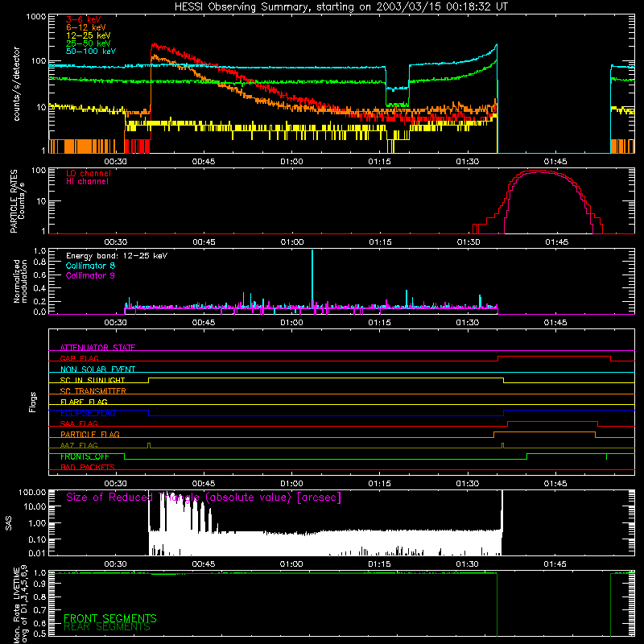
Task: Click the green 25-50 keV legend label
Action: click(x=88, y=43)
